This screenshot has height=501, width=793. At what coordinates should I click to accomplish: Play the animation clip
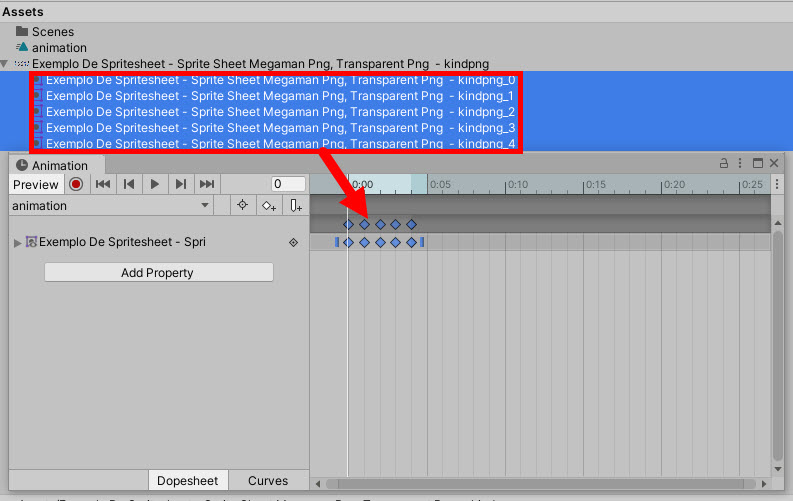point(155,184)
